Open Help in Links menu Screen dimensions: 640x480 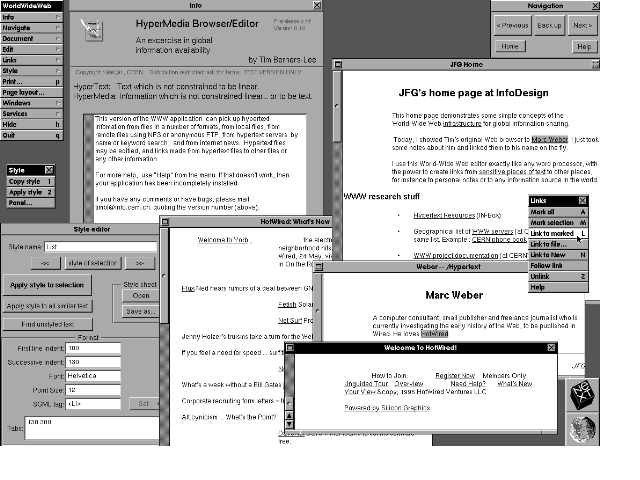558,287
